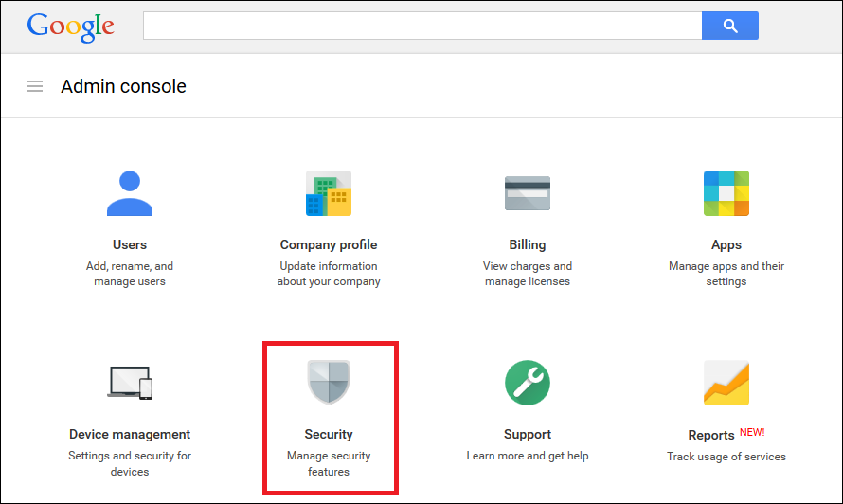
Task: Click the Google logo
Action: pos(70,27)
